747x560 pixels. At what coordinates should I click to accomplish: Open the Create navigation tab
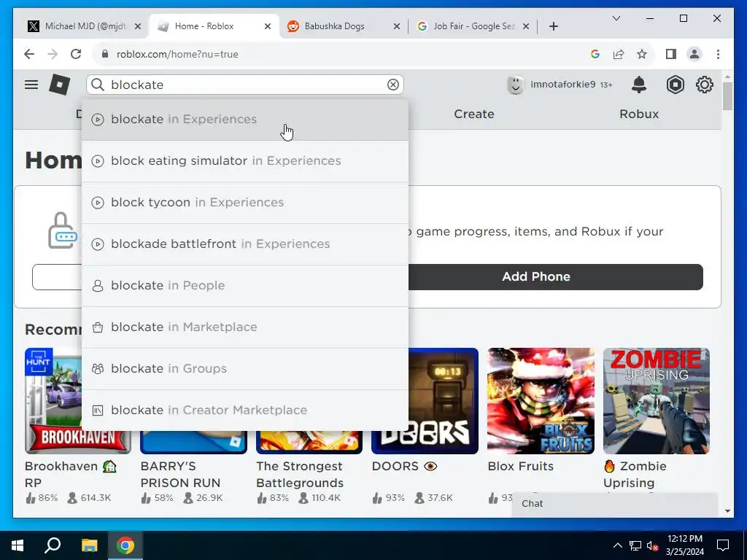coord(474,114)
